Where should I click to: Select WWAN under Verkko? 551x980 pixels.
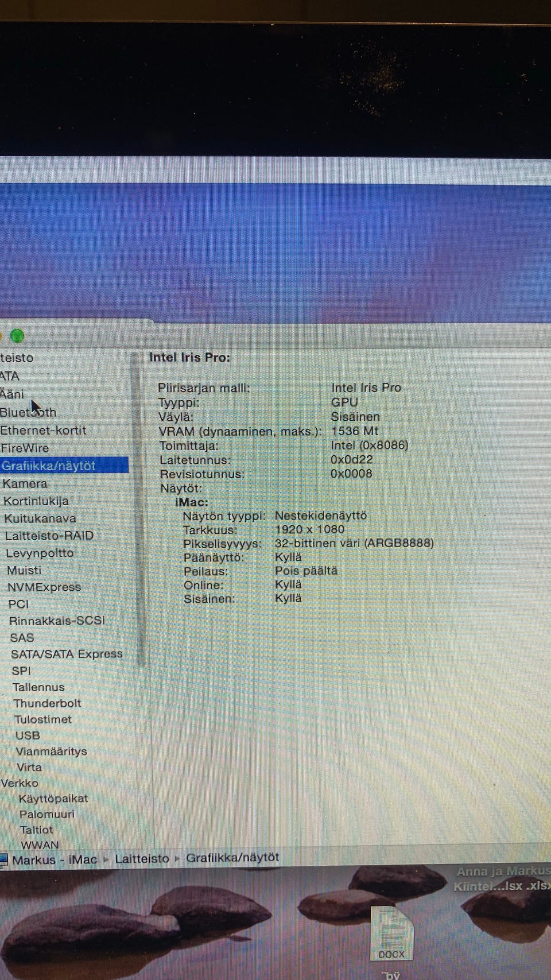pyautogui.click(x=40, y=845)
